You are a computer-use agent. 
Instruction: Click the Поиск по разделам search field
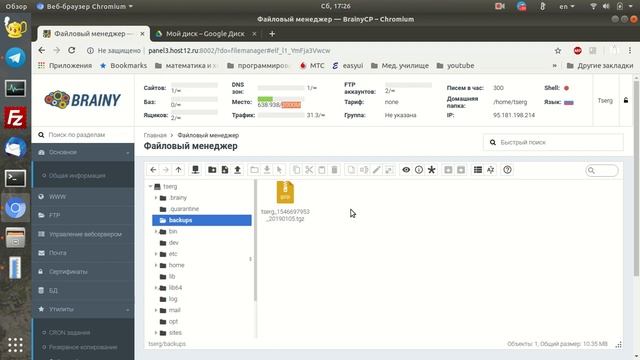83,135
